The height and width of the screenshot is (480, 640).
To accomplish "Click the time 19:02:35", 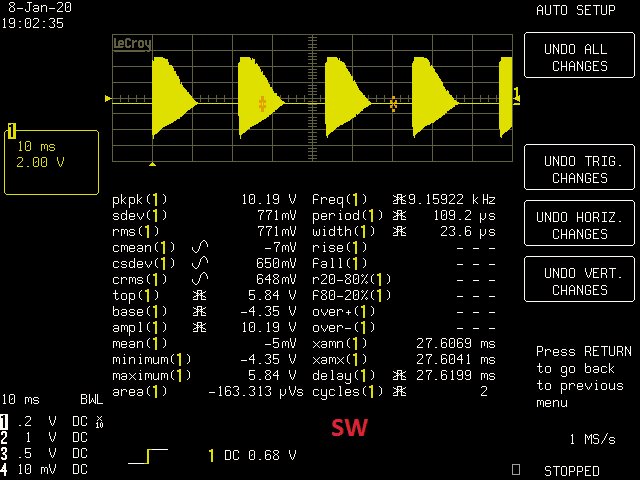I will [x=32, y=23].
